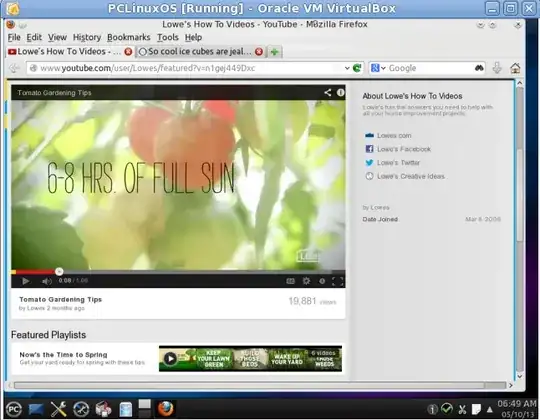
Task: Toggle captions on the video player
Action: pos(290,281)
